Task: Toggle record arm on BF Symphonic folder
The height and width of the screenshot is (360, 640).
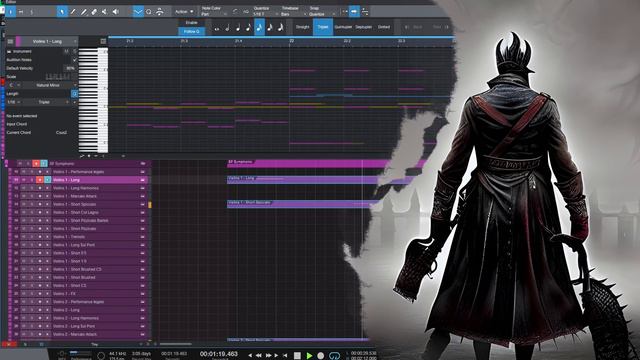Action: coord(36,164)
